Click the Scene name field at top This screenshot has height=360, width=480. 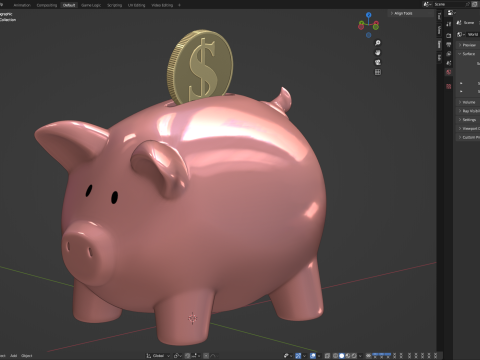coord(448,4)
